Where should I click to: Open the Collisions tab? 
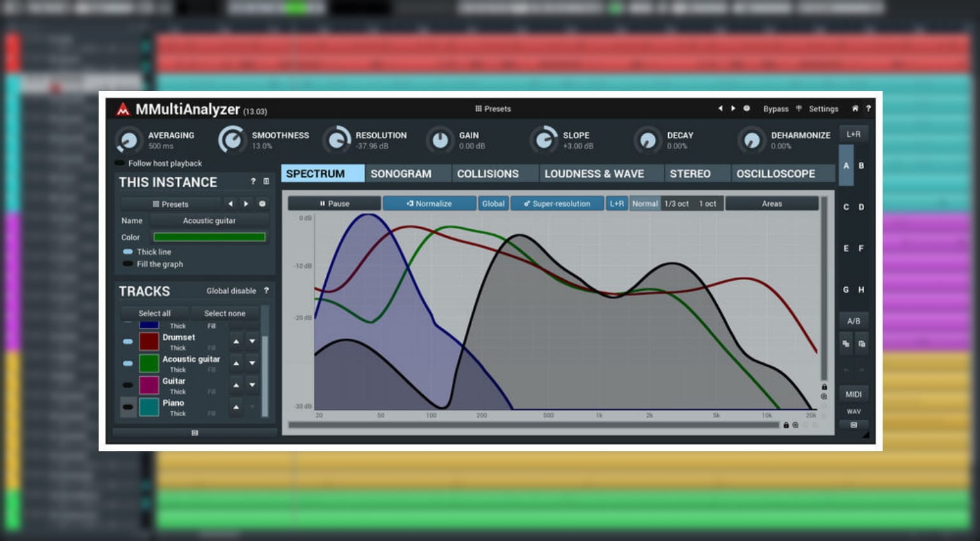pos(487,173)
